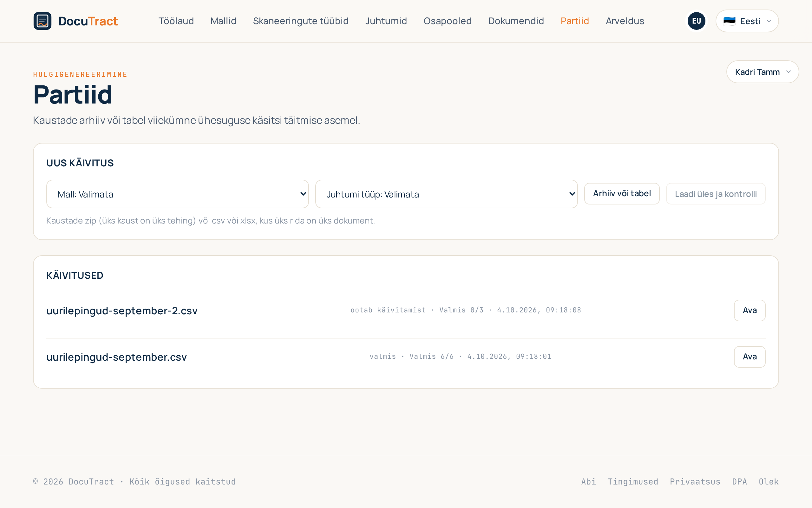Select the Partiid nav item
This screenshot has height=508, width=812.
click(575, 21)
